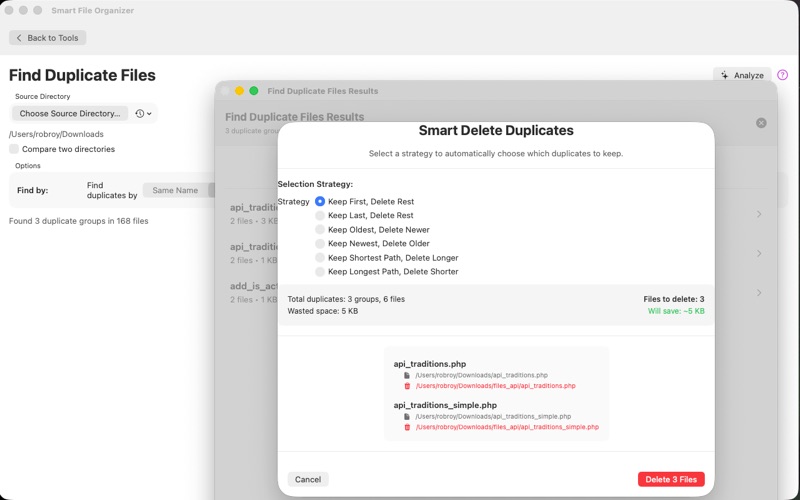Close the results sheet with the gray X icon

[x=761, y=123]
